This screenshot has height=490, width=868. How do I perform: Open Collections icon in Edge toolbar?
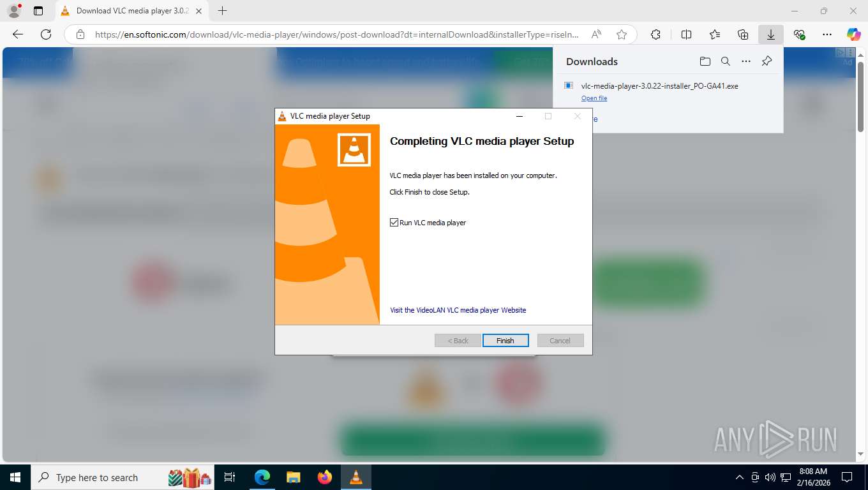pyautogui.click(x=743, y=34)
